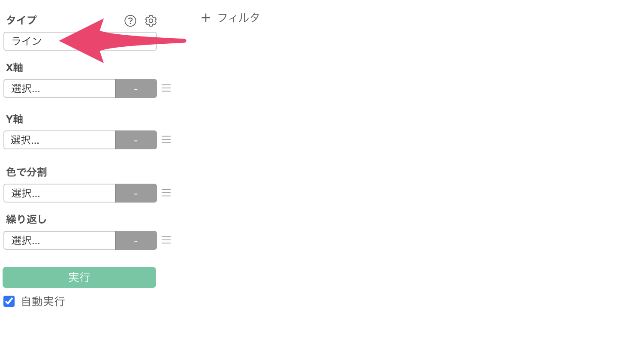Click the green 実行 button
Screen dimensions: 644x339
coord(79,277)
